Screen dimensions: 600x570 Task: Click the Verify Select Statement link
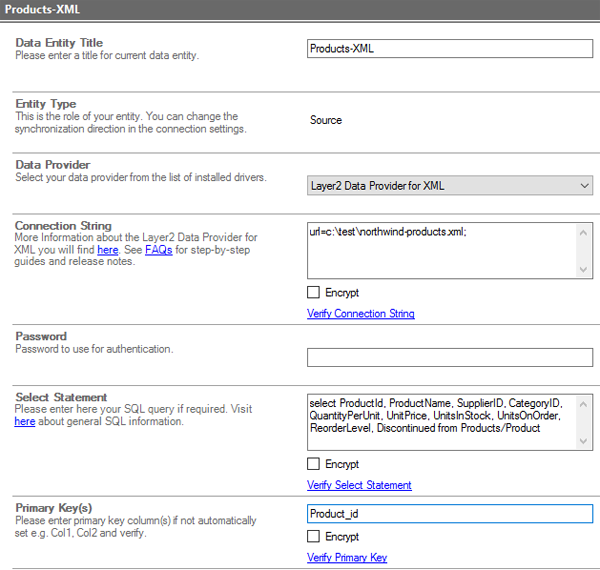pyautogui.click(x=358, y=486)
